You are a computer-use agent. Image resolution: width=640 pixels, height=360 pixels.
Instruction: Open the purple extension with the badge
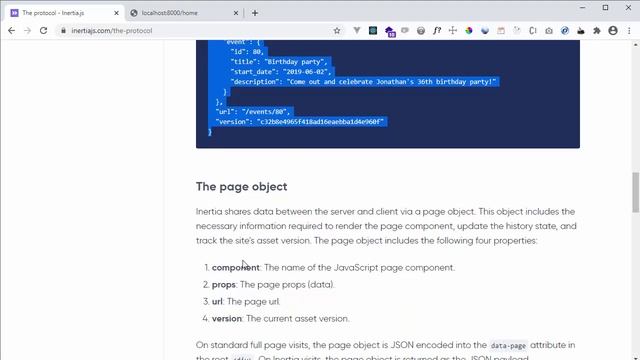[x=389, y=31]
